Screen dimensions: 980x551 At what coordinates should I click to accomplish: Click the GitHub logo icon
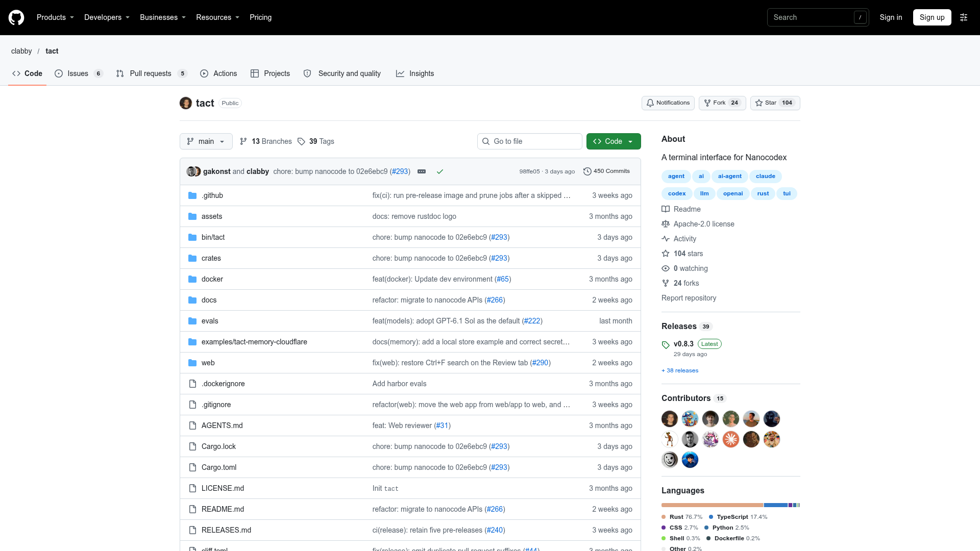pyautogui.click(x=16, y=17)
